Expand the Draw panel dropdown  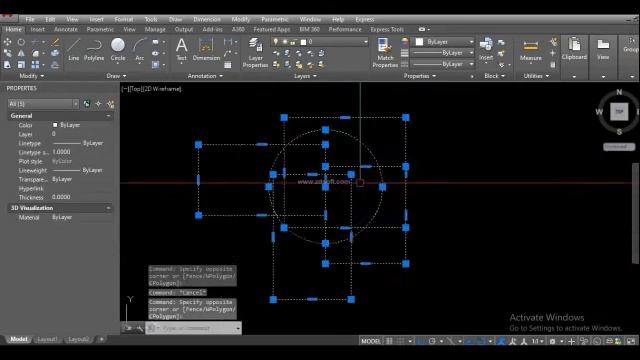click(116, 76)
